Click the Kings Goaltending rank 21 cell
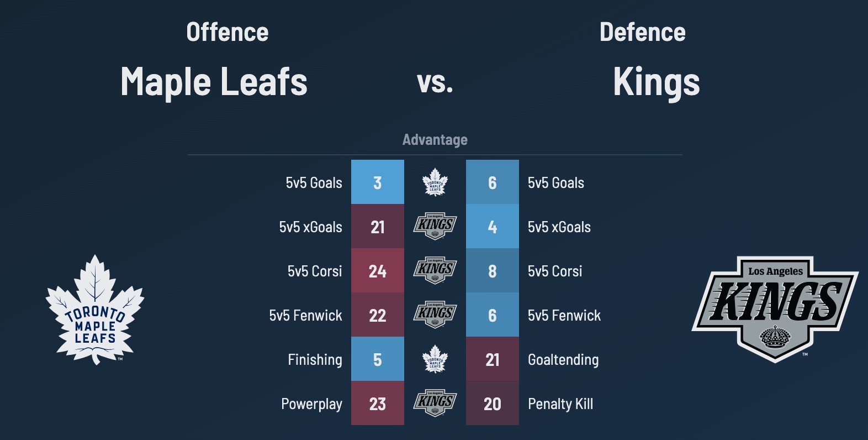Viewport: 868px width, 440px height. pos(493,359)
